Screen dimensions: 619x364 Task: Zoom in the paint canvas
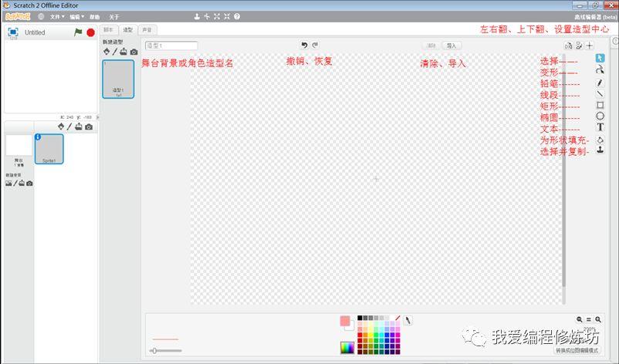[x=598, y=319]
